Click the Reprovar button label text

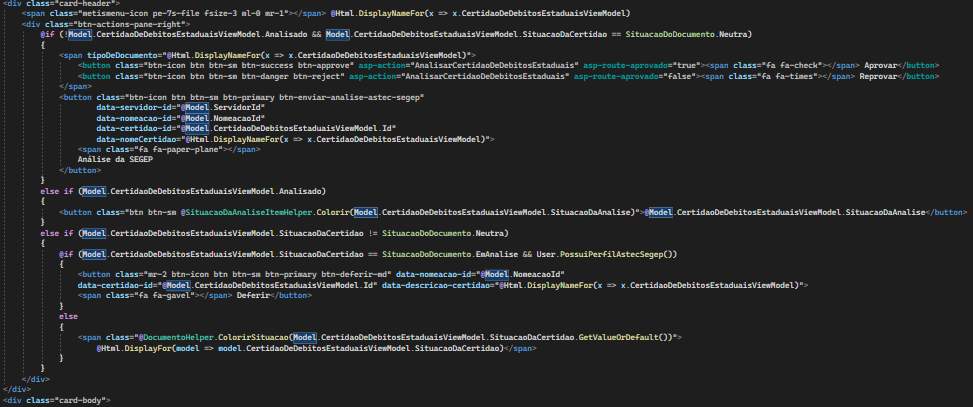pyautogui.click(x=879, y=76)
